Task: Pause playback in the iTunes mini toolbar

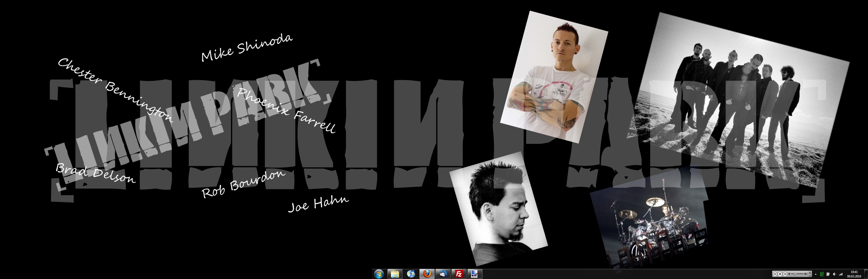Action: click(x=780, y=274)
